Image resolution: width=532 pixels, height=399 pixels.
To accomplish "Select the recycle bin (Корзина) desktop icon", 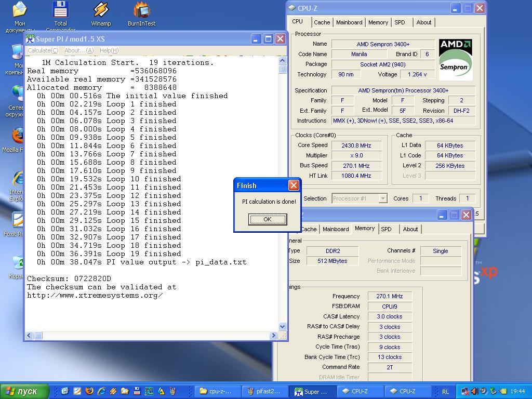I will pyautogui.click(x=16, y=267).
